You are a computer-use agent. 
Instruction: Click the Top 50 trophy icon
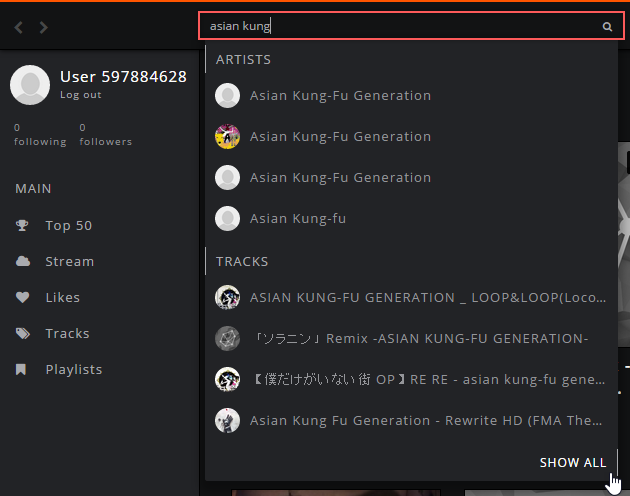[22, 226]
